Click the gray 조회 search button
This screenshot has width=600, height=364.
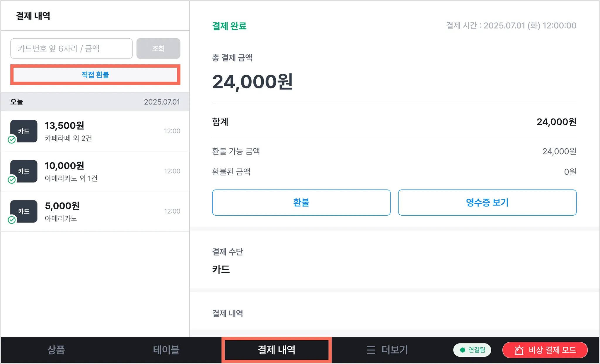pos(158,49)
